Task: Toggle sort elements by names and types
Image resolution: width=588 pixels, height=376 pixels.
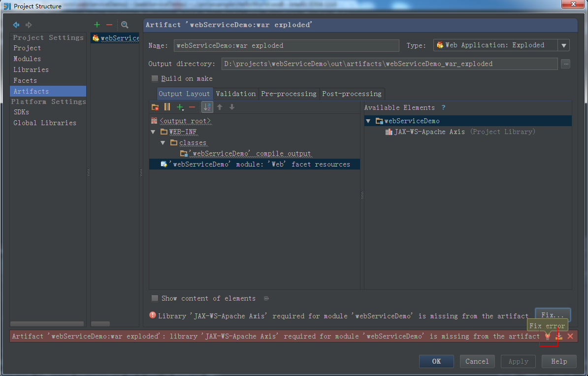Action: pos(207,107)
